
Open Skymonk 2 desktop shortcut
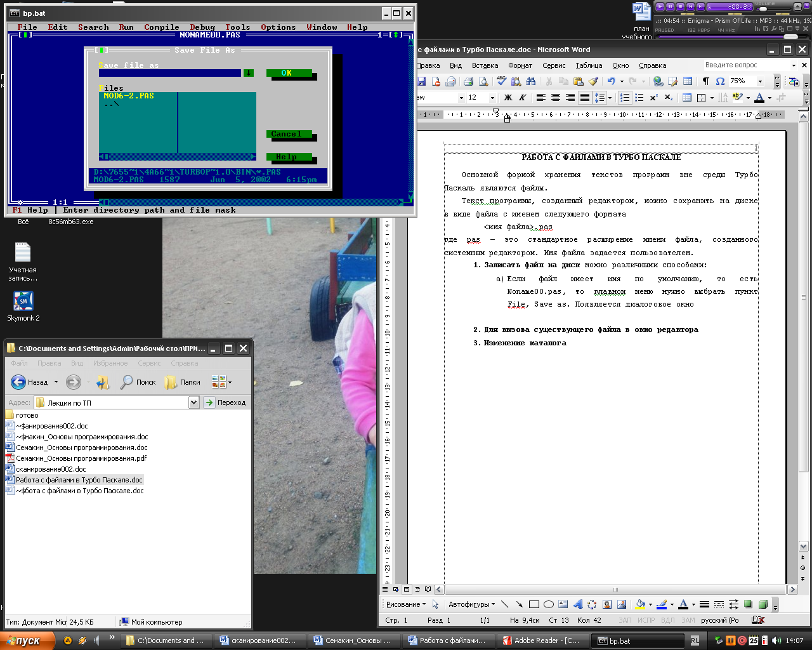point(23,306)
